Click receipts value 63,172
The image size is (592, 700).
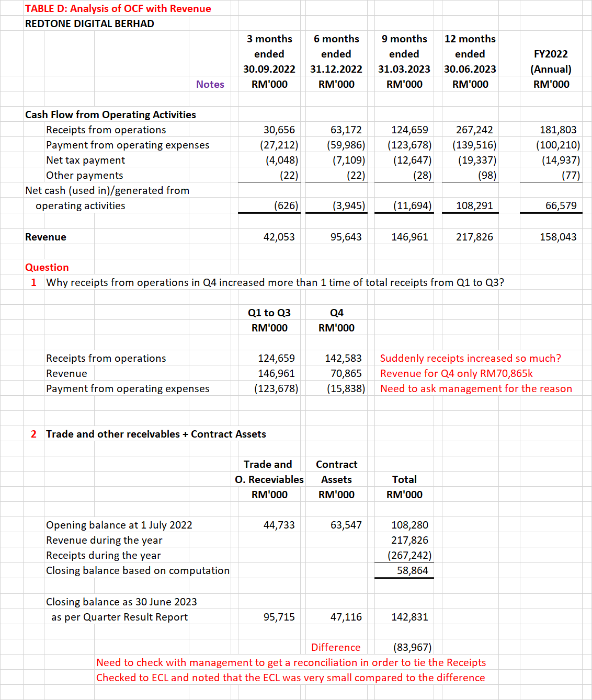[346, 130]
